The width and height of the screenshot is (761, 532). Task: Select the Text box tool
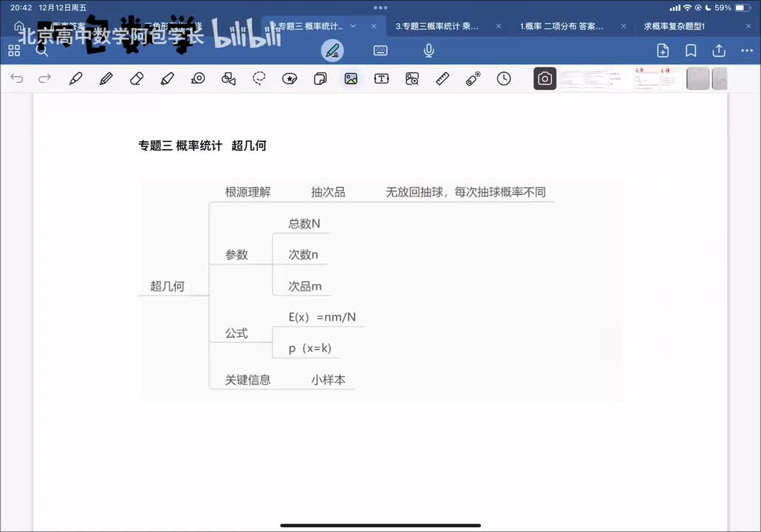(381, 78)
